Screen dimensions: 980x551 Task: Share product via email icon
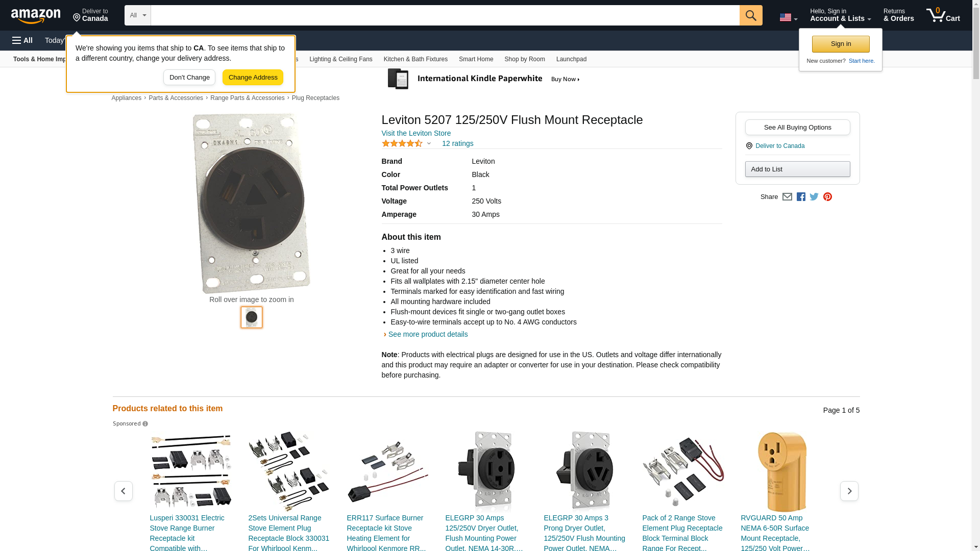787,197
